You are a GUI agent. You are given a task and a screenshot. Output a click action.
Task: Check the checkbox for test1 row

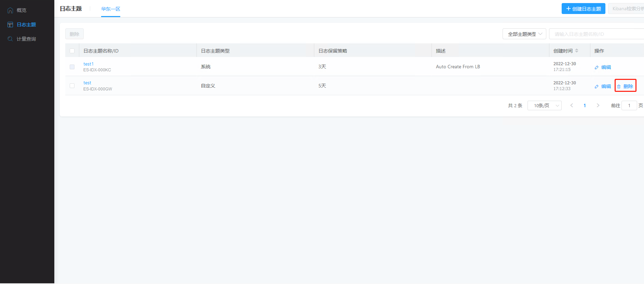[x=72, y=67]
